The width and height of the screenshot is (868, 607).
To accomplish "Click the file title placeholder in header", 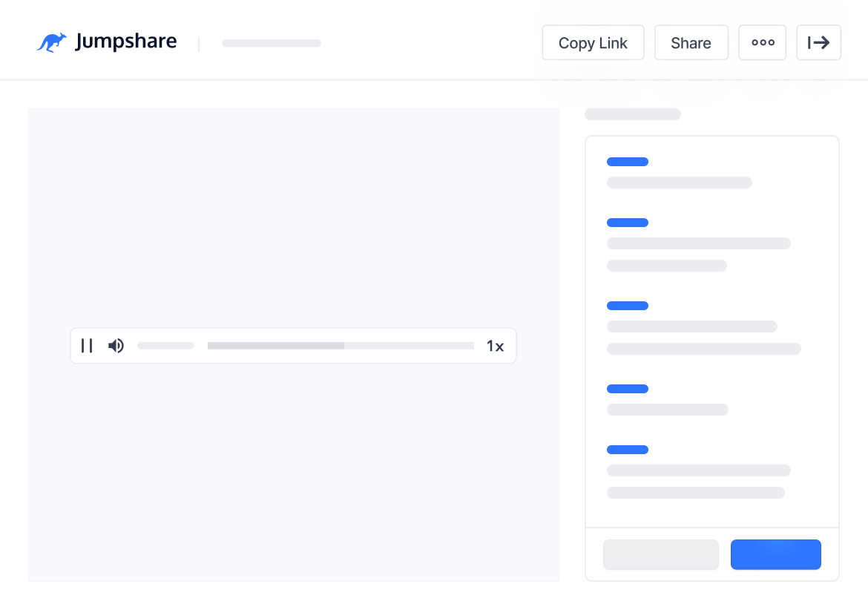I will pos(272,44).
